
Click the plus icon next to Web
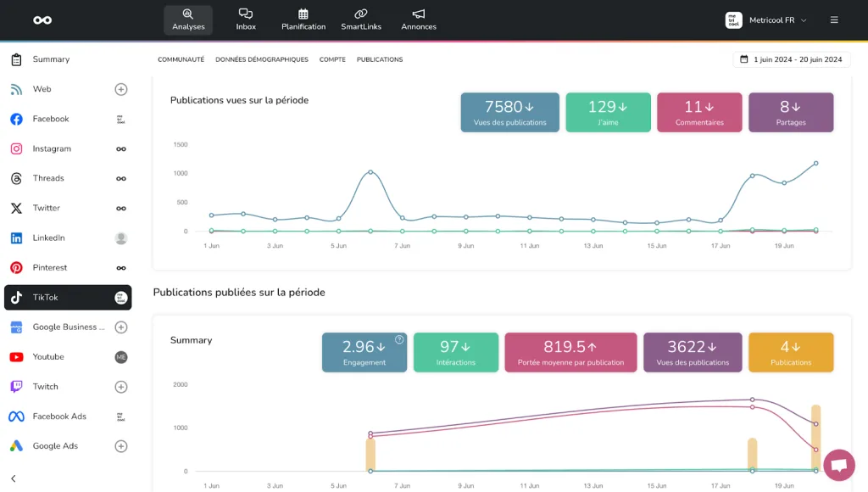(121, 89)
